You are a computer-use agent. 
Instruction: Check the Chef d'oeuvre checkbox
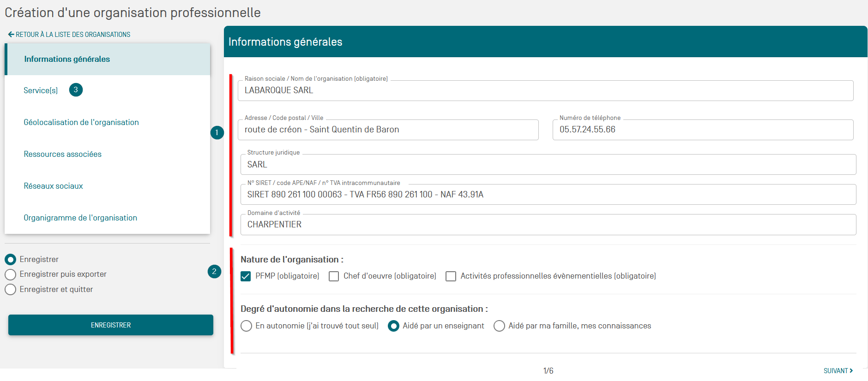334,276
